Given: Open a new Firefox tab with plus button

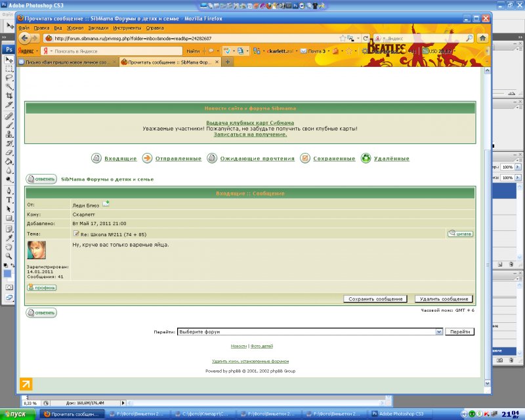Looking at the screenshot, I should (x=228, y=62).
